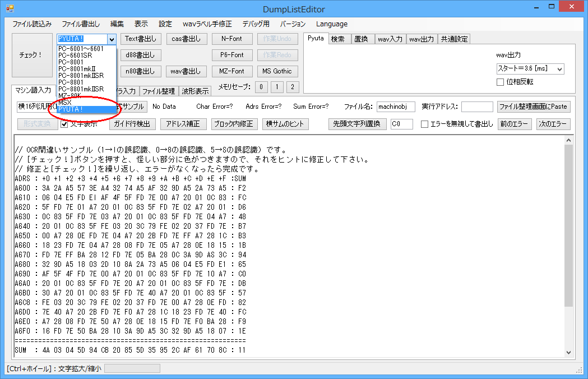The image size is (588, 379).
Task: Open the ファイル書出し menu
Action: click(x=81, y=24)
